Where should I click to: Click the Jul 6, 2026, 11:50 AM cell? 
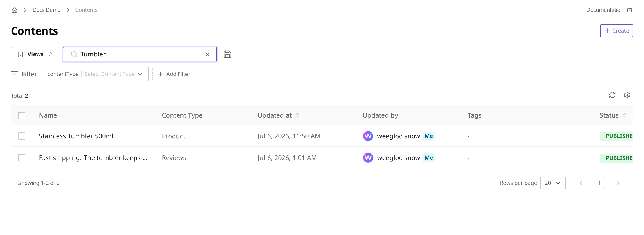click(x=289, y=136)
